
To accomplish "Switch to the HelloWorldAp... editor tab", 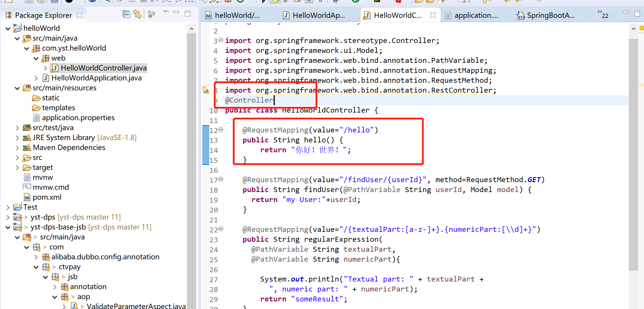I will pyautogui.click(x=315, y=15).
